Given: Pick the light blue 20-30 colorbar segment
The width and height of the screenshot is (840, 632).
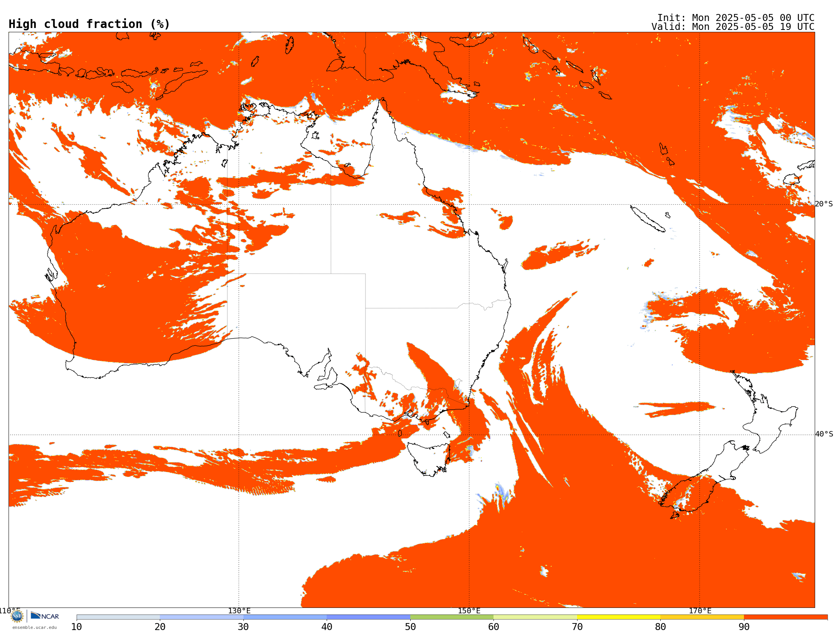Looking at the screenshot, I should tap(201, 617).
